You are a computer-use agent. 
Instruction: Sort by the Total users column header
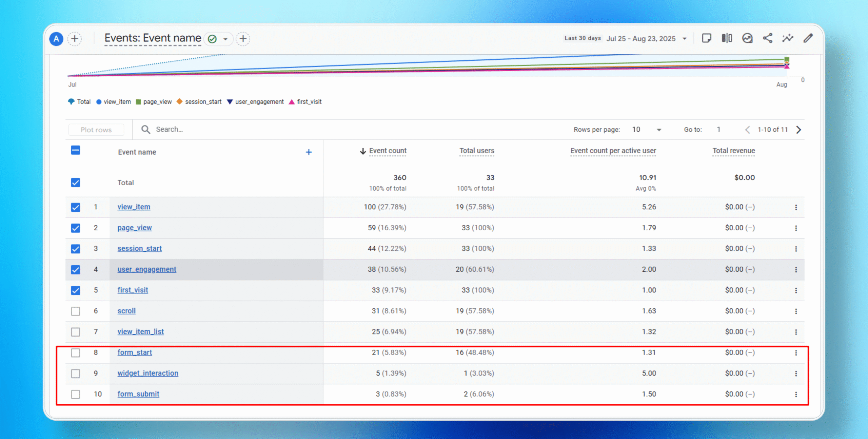click(477, 151)
